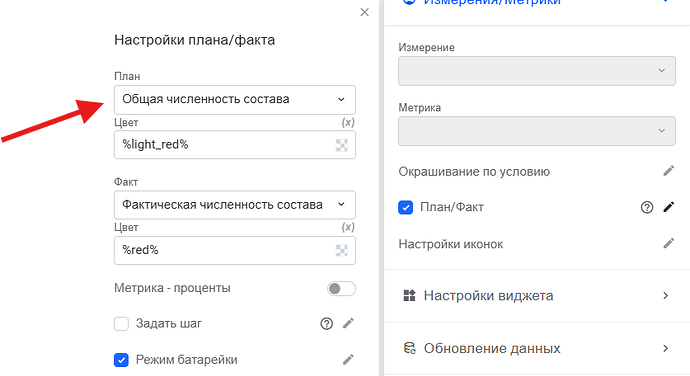Open the Метрика dropdown
690x376 pixels.
coord(537,131)
